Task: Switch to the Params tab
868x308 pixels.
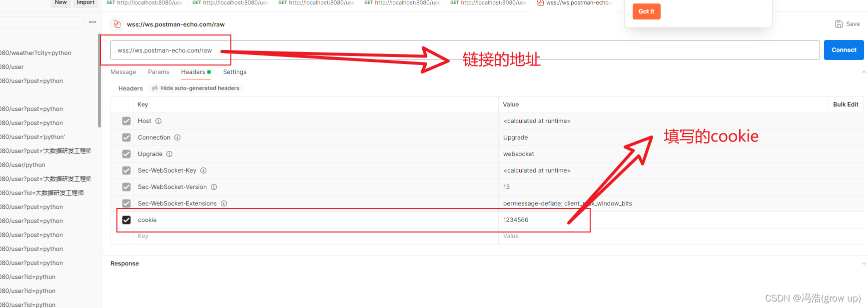Action: 158,72
